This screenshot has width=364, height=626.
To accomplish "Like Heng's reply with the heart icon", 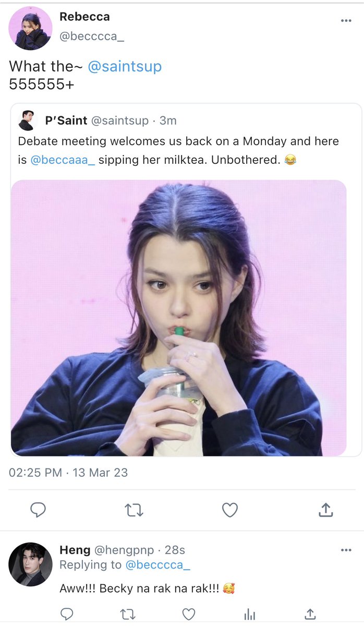I will [x=188, y=614].
